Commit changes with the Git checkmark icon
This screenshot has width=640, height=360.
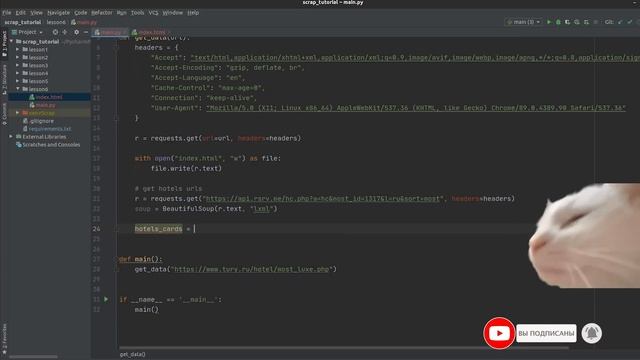pyautogui.click(x=630, y=22)
